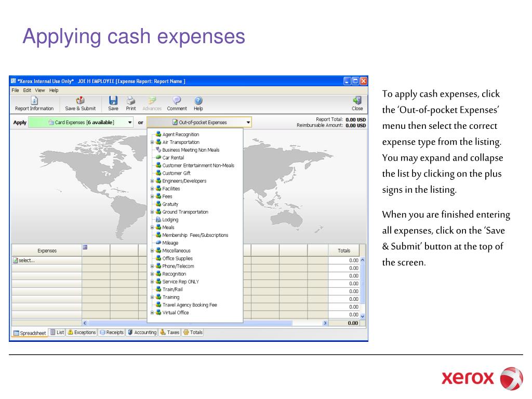This screenshot has height=399, width=532.
Task: Select Customer Entertainment Non-Meals expense
Action: [198, 166]
